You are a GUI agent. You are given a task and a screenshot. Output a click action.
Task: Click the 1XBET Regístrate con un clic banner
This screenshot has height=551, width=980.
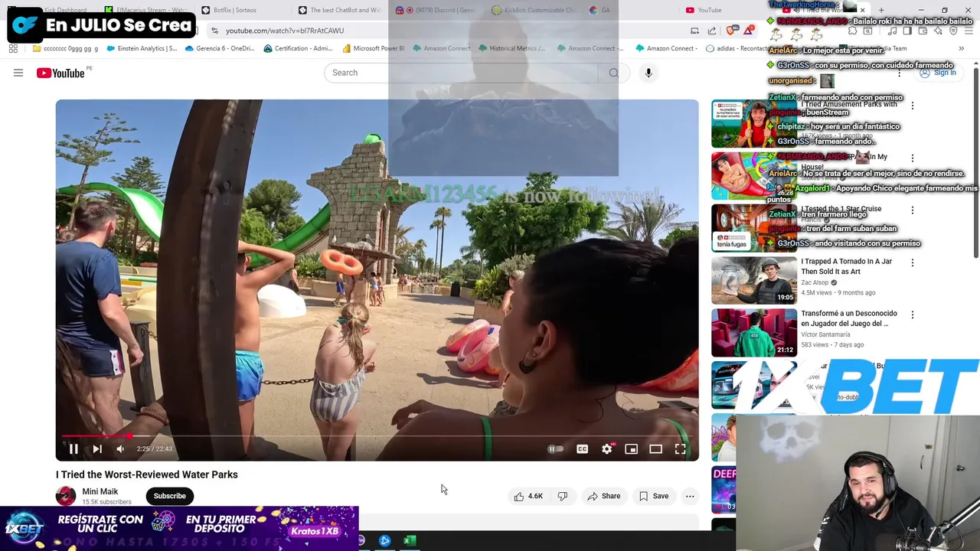[x=179, y=528]
